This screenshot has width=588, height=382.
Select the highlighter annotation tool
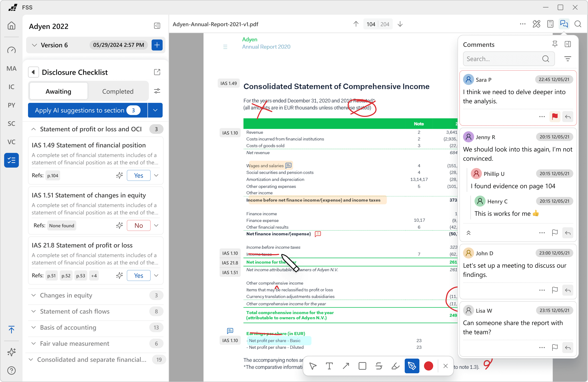click(x=395, y=366)
